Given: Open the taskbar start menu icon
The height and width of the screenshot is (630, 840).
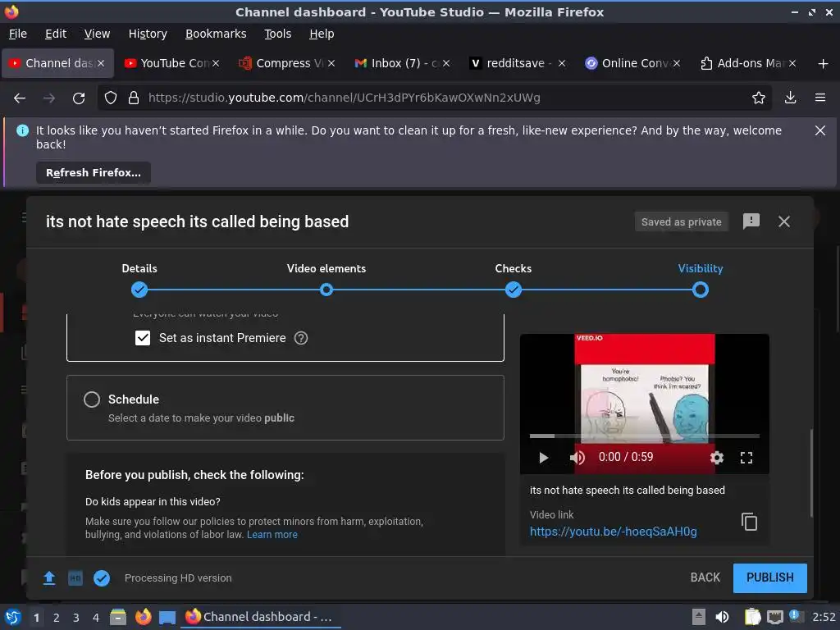Looking at the screenshot, I should 13,617.
